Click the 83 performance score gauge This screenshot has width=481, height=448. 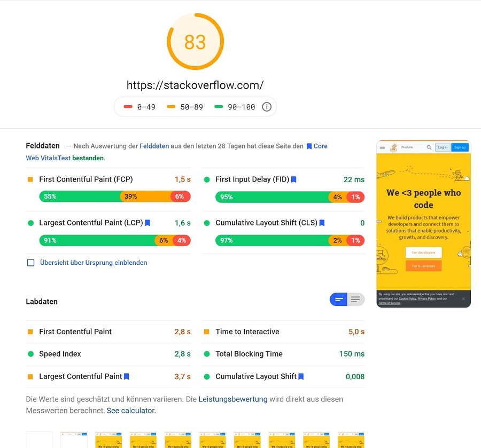[195, 42]
